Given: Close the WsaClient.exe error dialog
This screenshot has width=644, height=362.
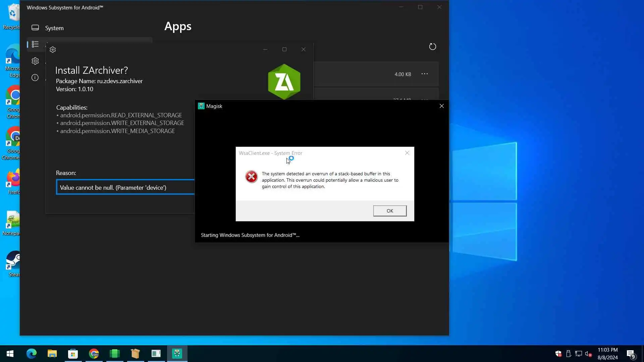Looking at the screenshot, I should [x=407, y=153].
